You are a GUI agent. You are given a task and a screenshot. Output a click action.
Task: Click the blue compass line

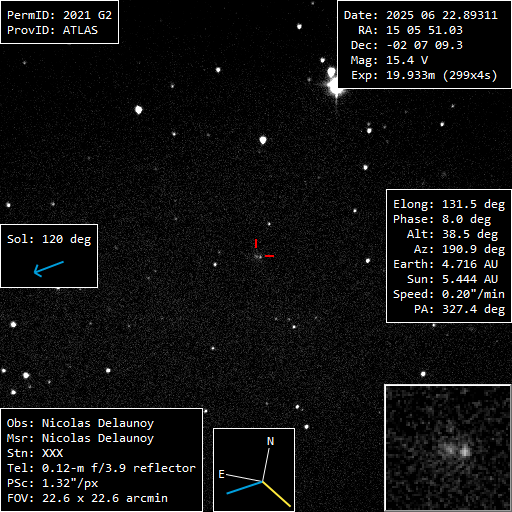(x=244, y=487)
